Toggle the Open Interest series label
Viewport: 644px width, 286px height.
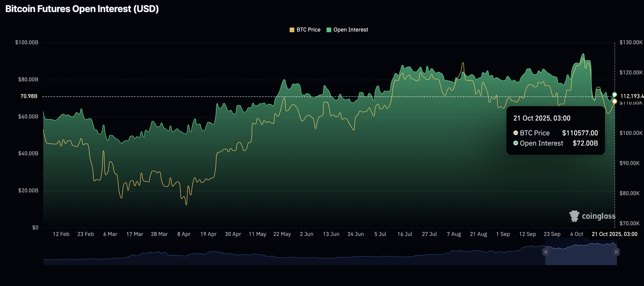click(x=351, y=30)
